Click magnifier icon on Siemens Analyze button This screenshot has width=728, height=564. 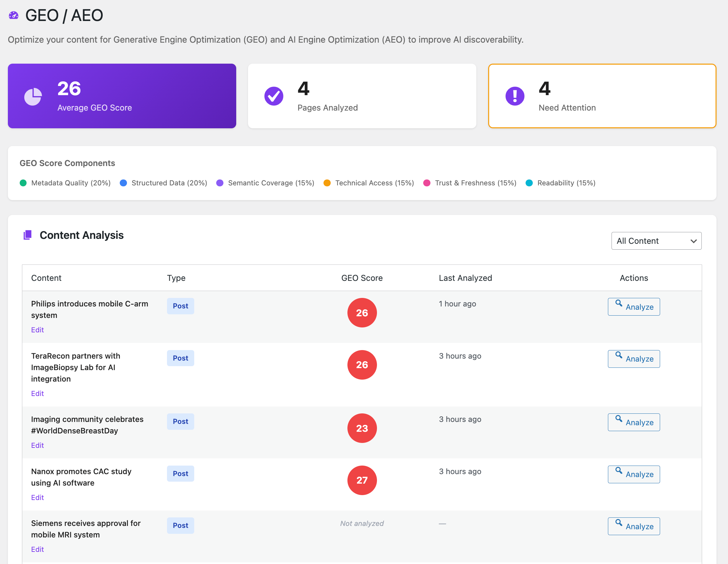619,523
